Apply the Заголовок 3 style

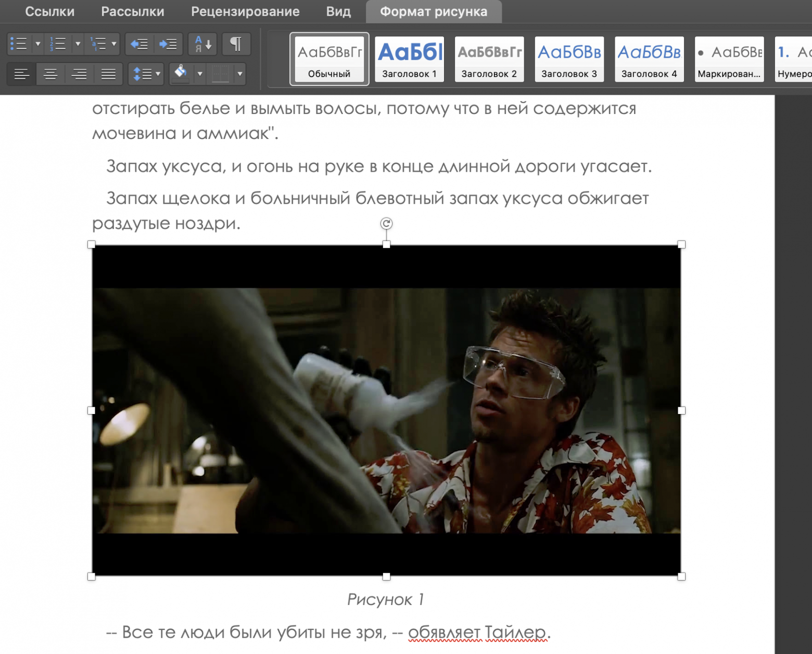point(569,59)
